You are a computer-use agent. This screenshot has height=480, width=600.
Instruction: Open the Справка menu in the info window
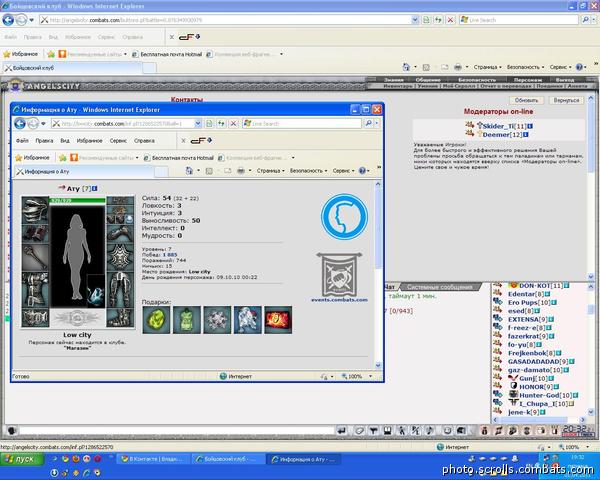(x=144, y=140)
